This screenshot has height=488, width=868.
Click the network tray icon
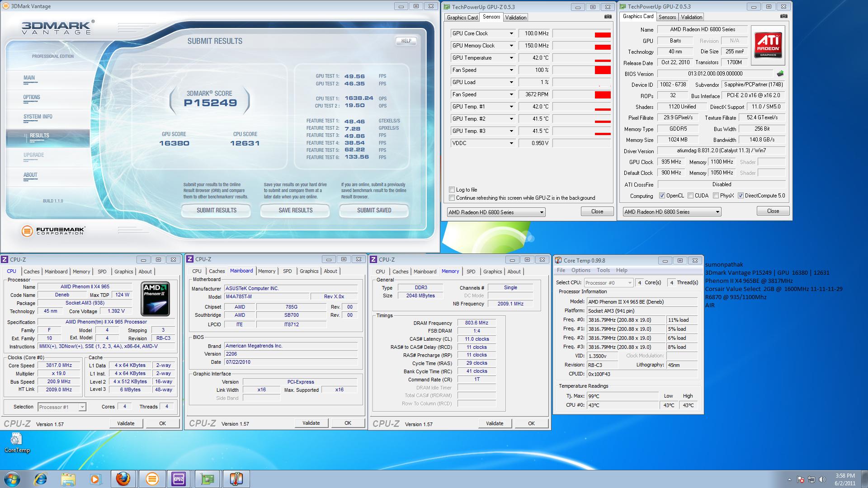812,479
